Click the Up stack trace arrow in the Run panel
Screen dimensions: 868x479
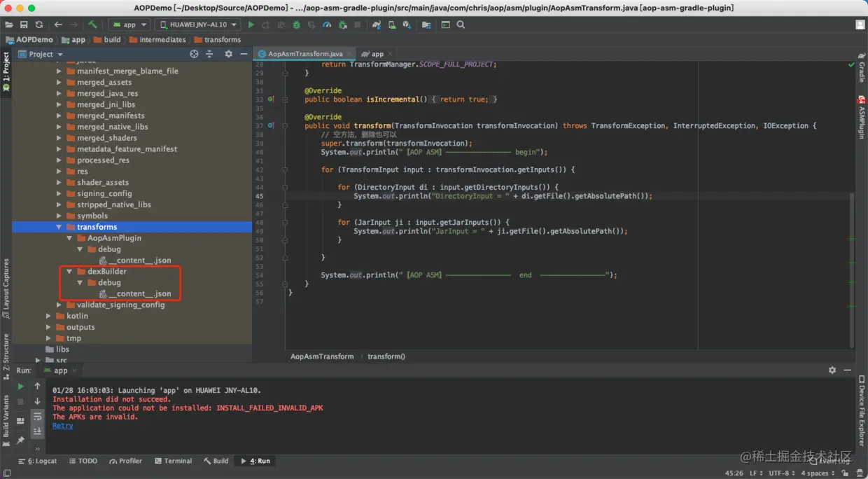[x=38, y=386]
